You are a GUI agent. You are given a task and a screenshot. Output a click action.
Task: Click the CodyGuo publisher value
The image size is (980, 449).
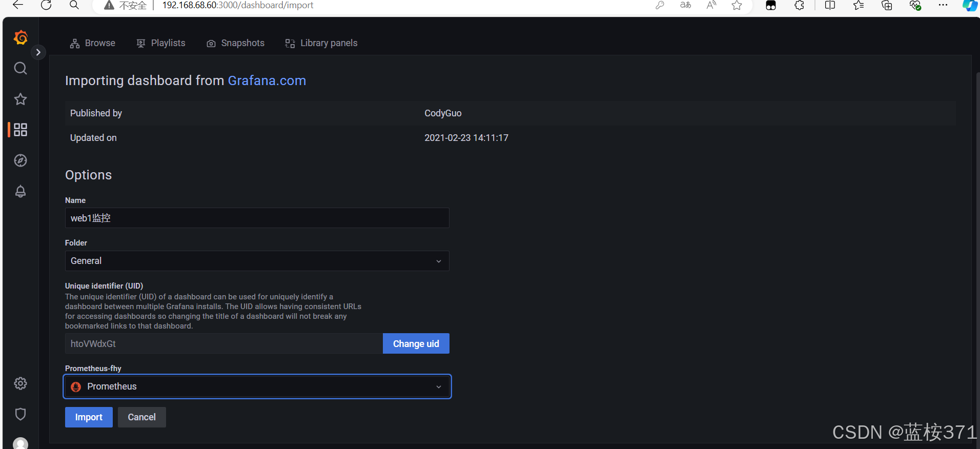[x=443, y=113]
